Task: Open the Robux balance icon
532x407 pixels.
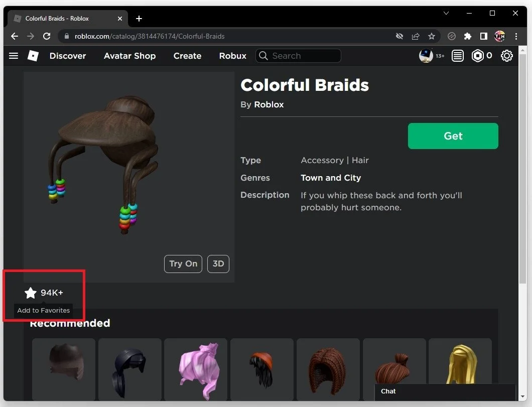Action: tap(477, 56)
